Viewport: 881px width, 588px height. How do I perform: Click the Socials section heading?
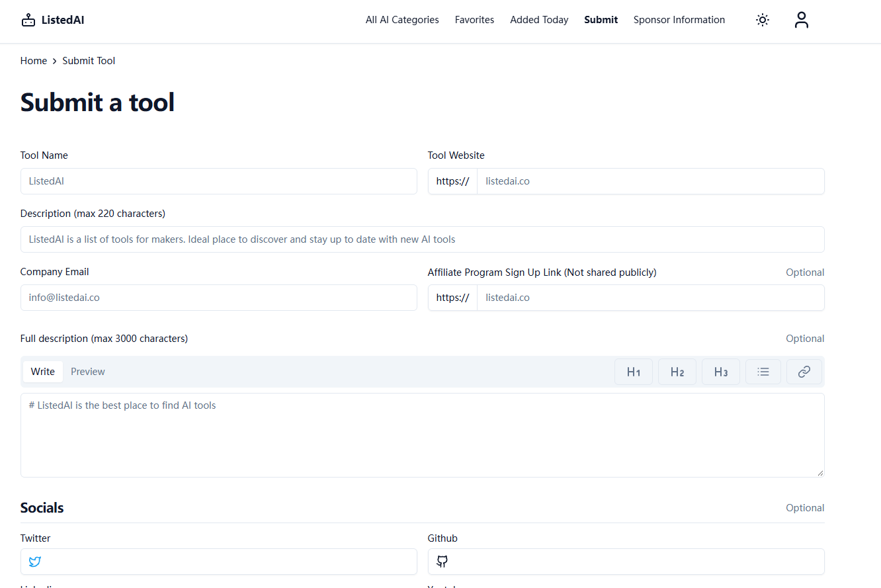click(x=42, y=508)
